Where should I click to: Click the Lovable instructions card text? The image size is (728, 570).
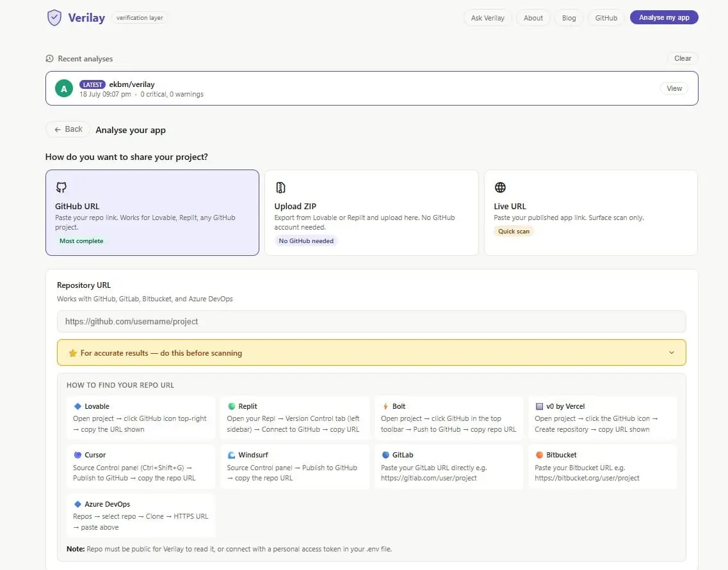click(x=140, y=424)
